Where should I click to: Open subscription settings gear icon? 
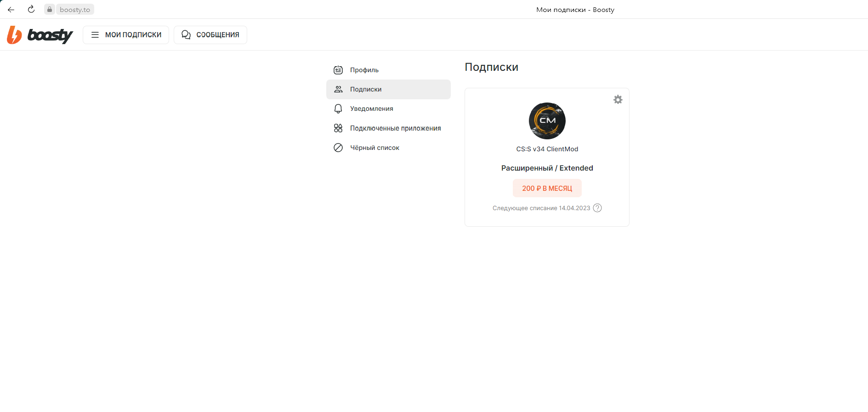pos(618,99)
